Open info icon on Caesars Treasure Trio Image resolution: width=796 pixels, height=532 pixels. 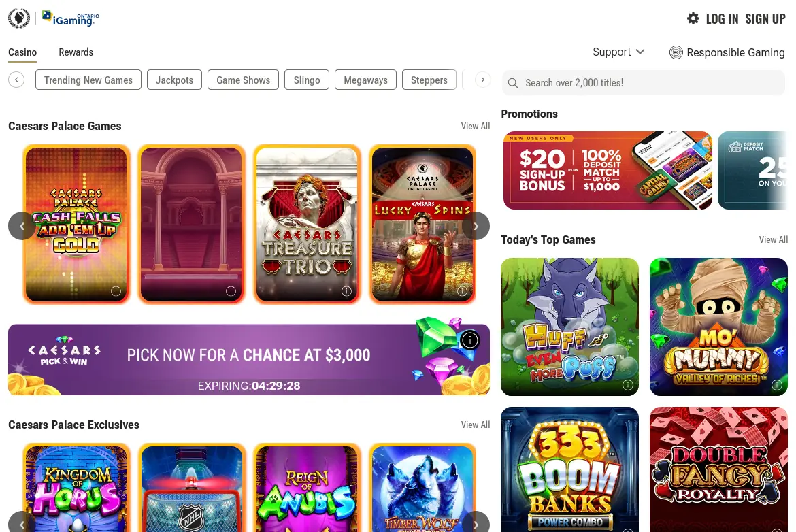click(347, 291)
